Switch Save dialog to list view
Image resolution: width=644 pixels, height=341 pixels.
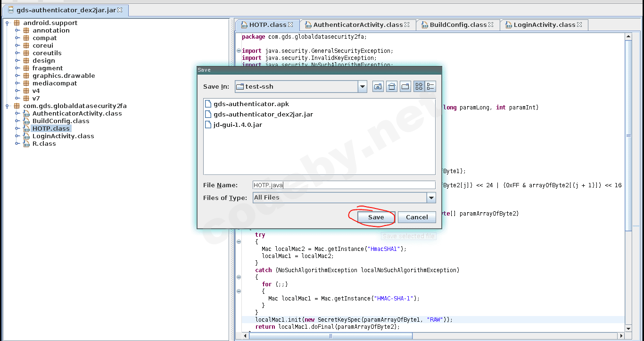tap(419, 86)
